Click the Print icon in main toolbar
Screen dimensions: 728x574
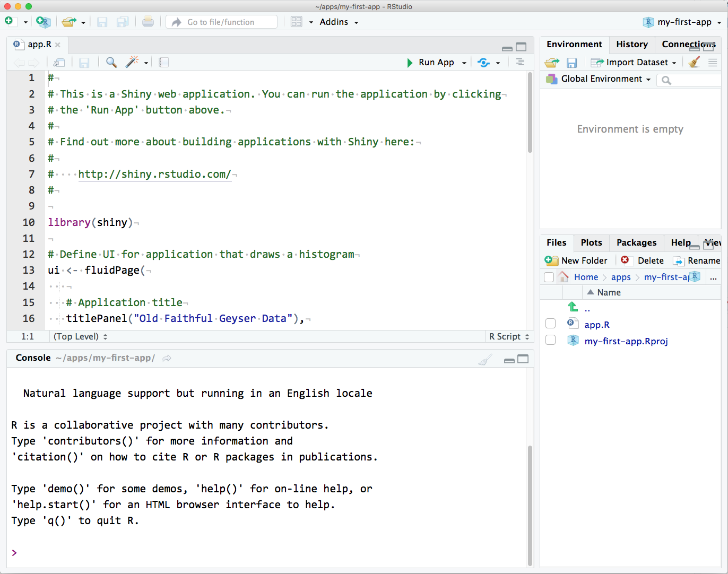coord(148,22)
